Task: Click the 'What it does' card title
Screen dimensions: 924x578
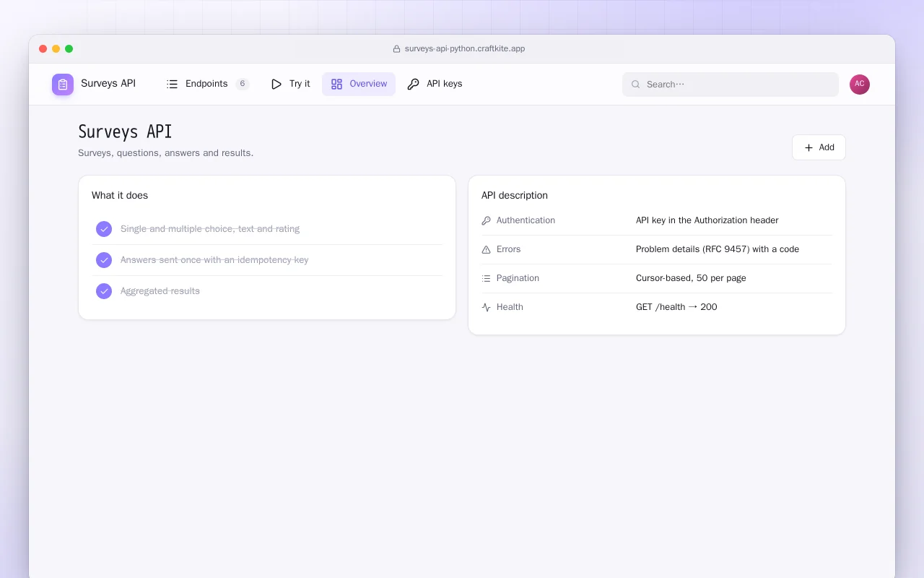Action: 120,195
